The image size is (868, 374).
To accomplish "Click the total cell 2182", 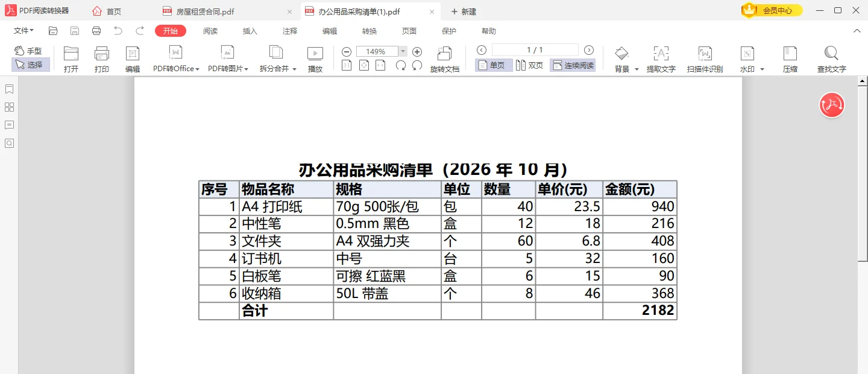I will (640, 311).
